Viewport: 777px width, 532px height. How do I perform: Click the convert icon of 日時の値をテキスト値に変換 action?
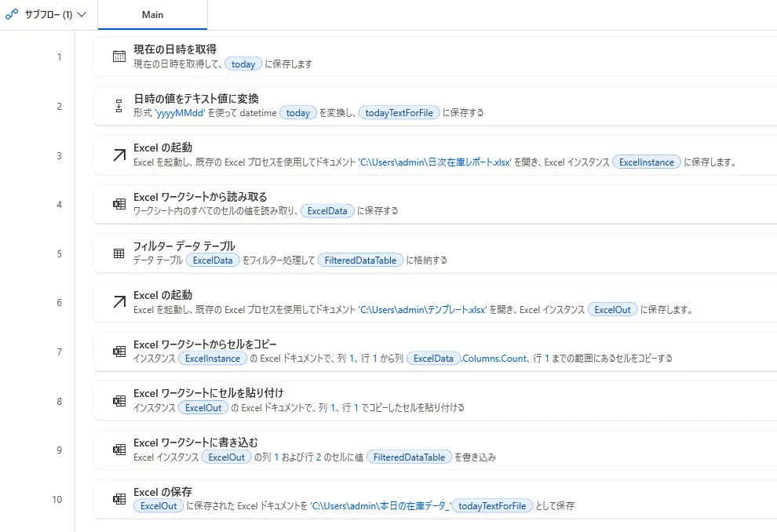point(119,106)
